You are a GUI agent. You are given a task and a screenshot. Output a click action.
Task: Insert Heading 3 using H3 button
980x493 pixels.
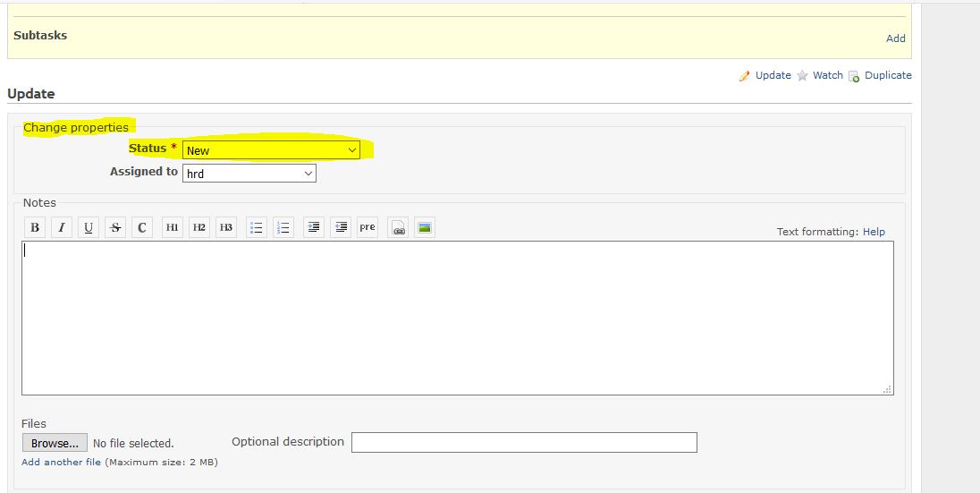point(226,228)
